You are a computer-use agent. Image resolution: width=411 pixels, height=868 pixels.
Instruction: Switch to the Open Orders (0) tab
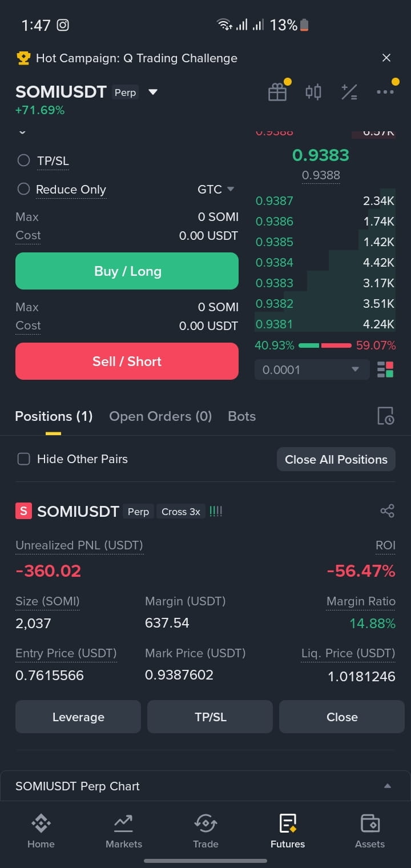(x=160, y=416)
